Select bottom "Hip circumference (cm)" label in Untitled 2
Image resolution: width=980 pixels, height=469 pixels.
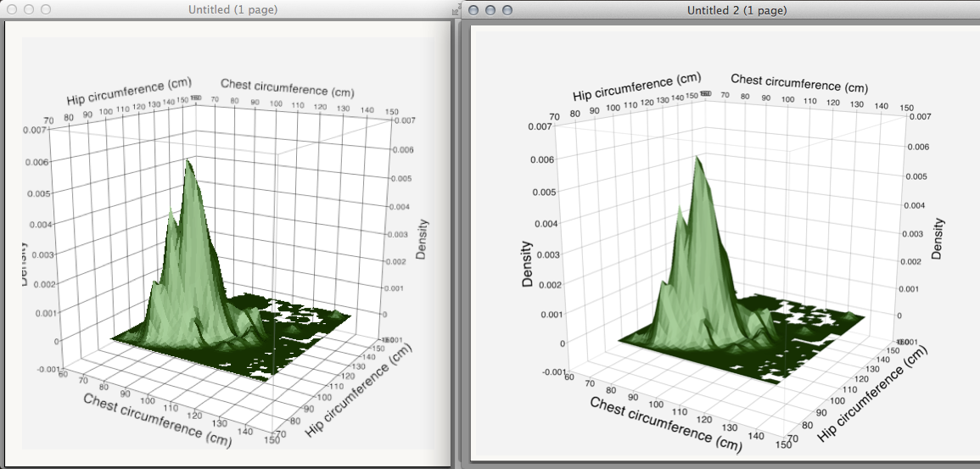click(x=871, y=394)
